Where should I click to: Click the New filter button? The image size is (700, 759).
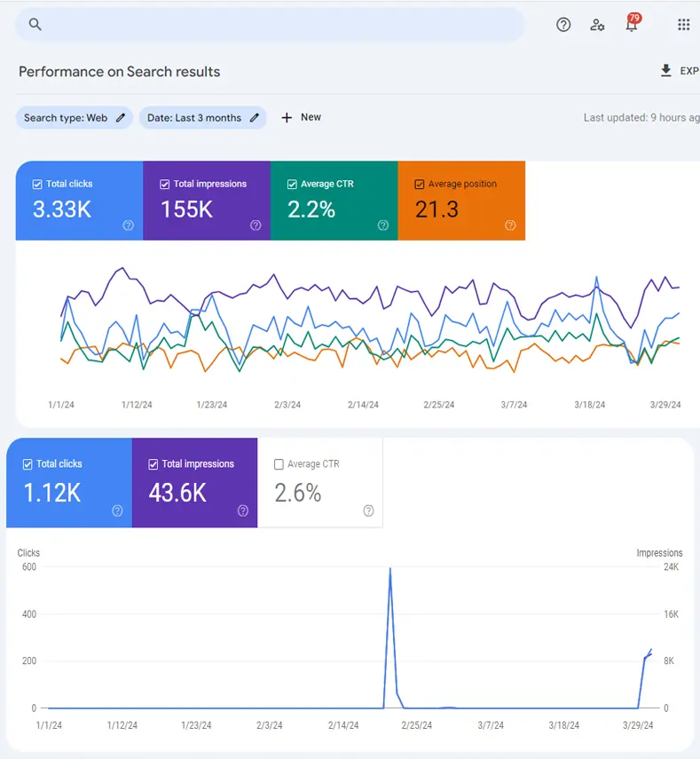click(302, 117)
